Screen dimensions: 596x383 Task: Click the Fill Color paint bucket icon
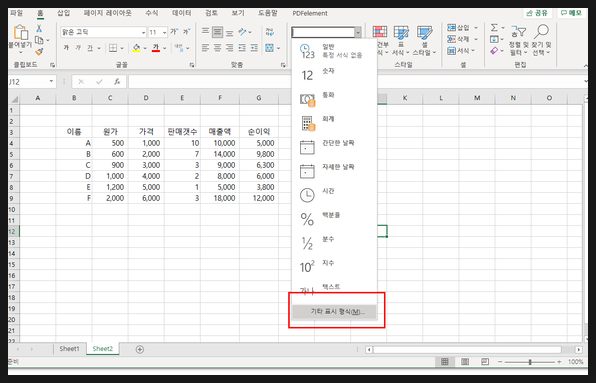point(136,48)
